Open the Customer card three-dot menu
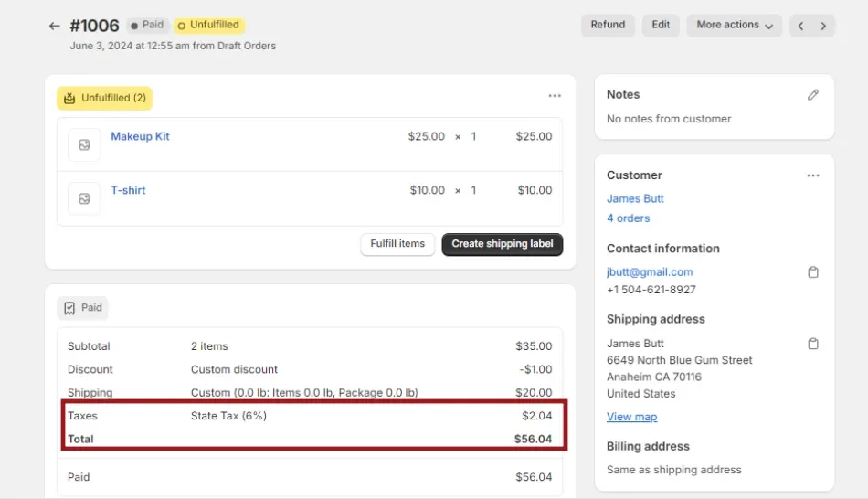Image resolution: width=868 pixels, height=499 pixels. coord(813,175)
